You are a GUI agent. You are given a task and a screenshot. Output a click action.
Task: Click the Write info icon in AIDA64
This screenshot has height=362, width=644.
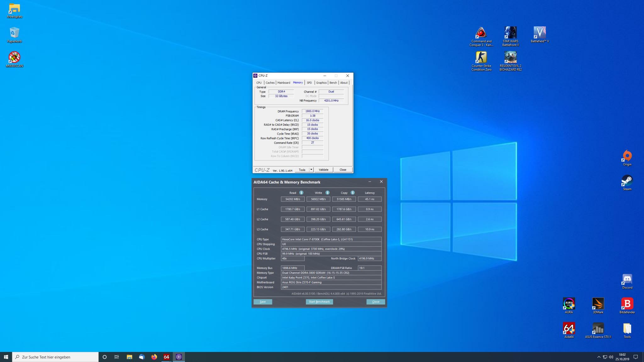pos(327,193)
